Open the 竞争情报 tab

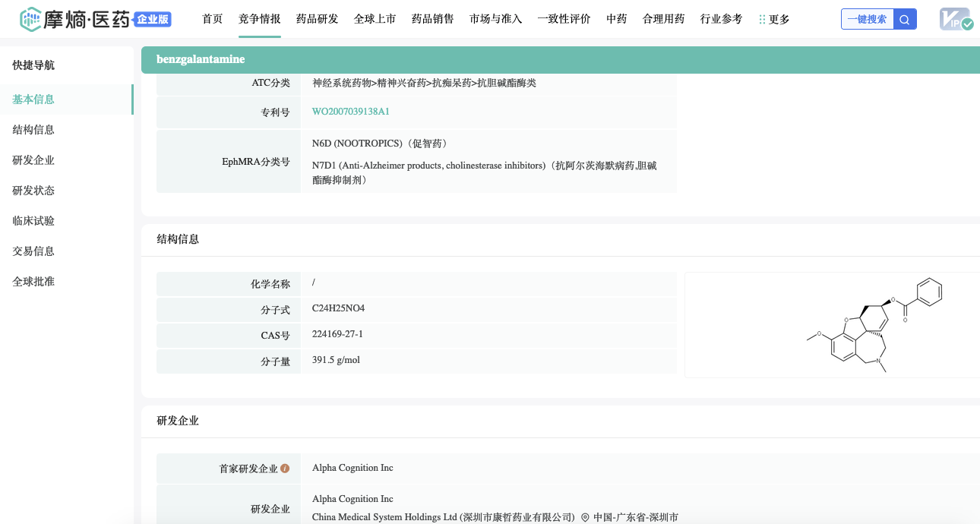pos(259,20)
